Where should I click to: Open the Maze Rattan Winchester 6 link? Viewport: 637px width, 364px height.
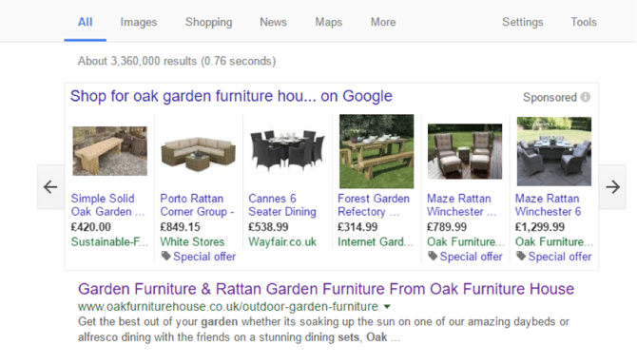(548, 205)
